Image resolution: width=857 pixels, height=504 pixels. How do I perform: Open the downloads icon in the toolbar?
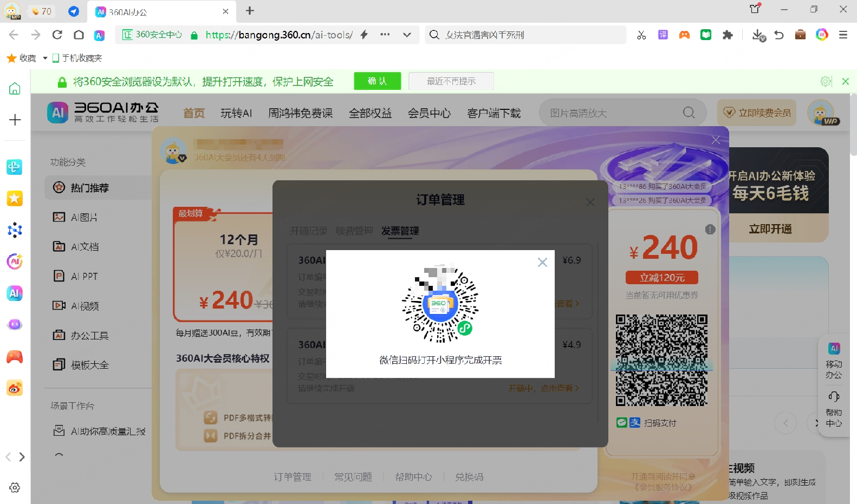[x=759, y=35]
